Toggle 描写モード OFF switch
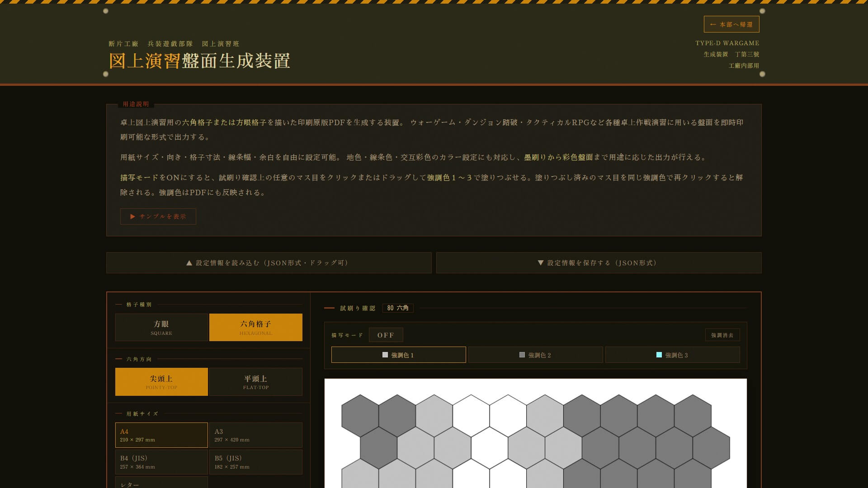The width and height of the screenshot is (868, 488). pyautogui.click(x=386, y=335)
